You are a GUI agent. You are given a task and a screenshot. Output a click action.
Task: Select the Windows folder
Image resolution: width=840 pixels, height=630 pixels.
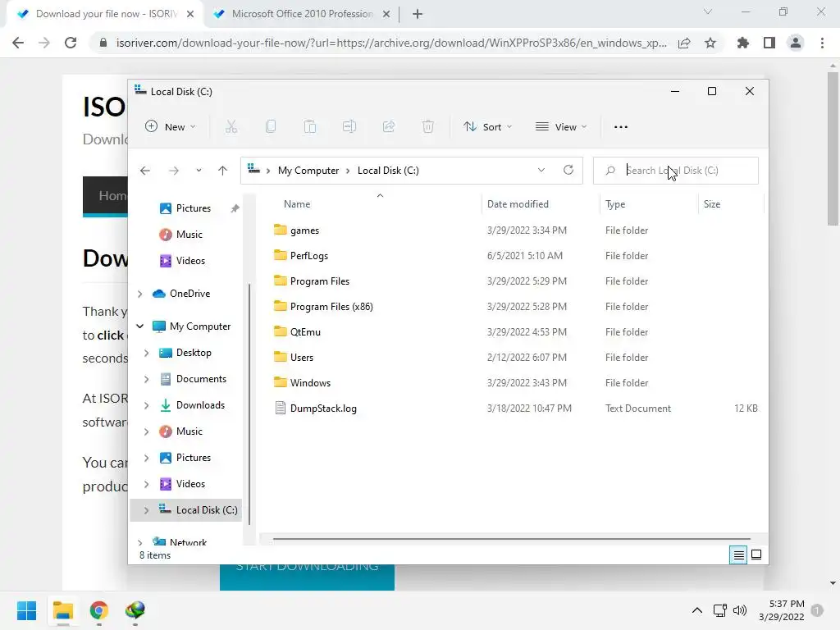tap(310, 383)
